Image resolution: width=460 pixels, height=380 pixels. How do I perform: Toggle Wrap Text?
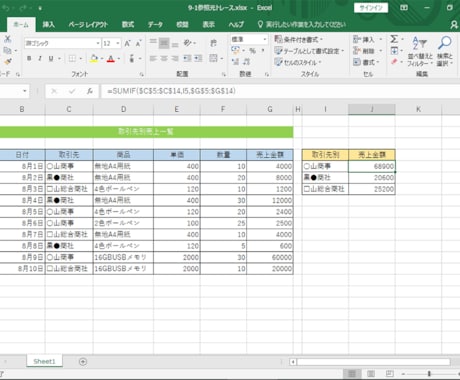(213, 43)
